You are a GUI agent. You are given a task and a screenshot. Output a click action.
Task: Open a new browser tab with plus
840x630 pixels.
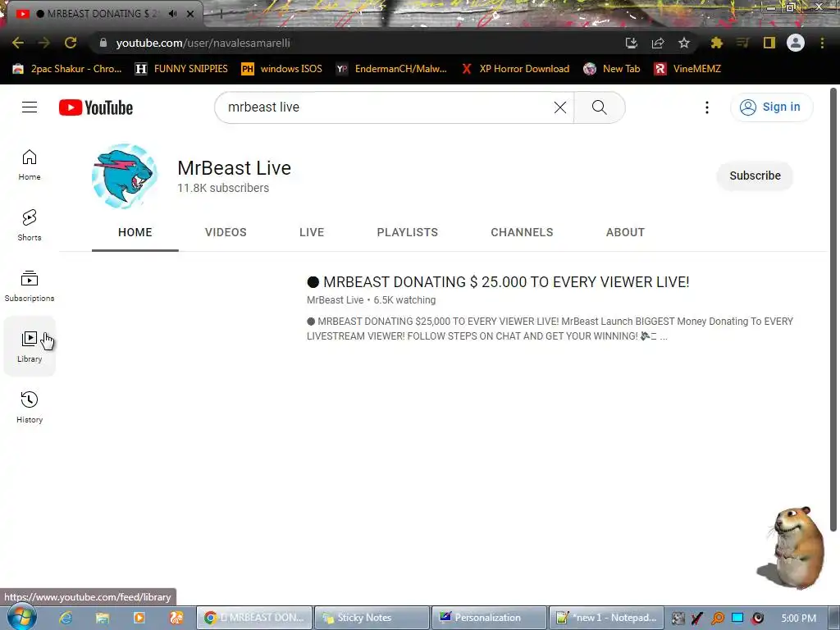pyautogui.click(x=221, y=14)
